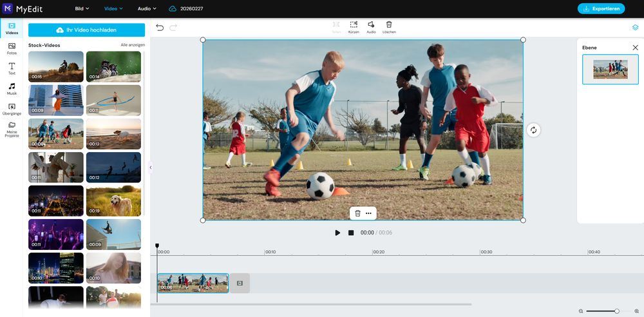This screenshot has height=317, width=644.
Task: Open the Fotos sidebar panel
Action: click(x=12, y=48)
